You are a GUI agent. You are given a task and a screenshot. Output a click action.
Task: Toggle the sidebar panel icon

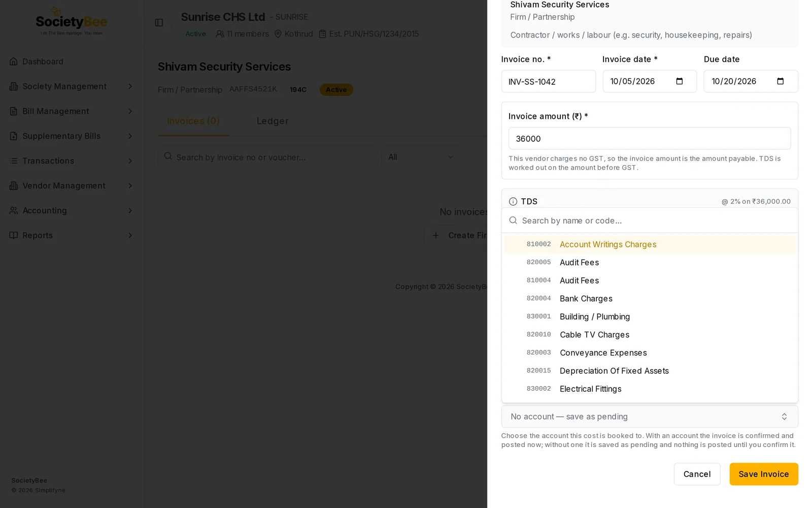[x=159, y=23]
